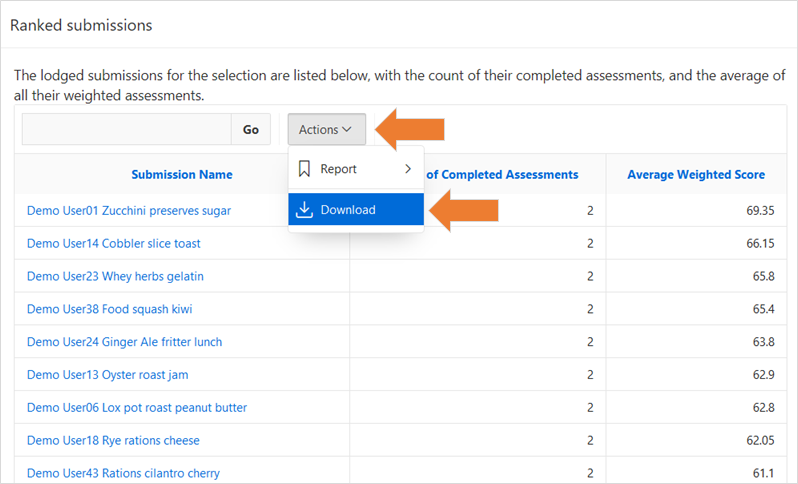Click into the report search field
The height and width of the screenshot is (484, 798).
click(126, 129)
